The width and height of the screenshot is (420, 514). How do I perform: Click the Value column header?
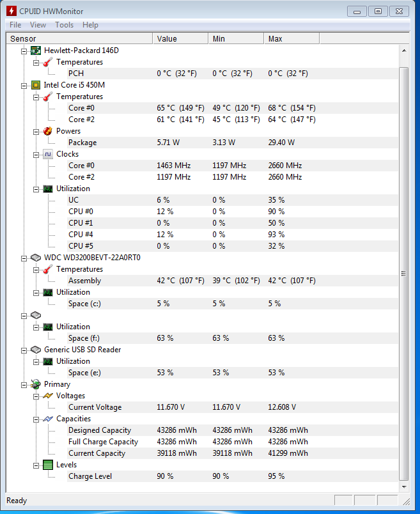tap(180, 39)
